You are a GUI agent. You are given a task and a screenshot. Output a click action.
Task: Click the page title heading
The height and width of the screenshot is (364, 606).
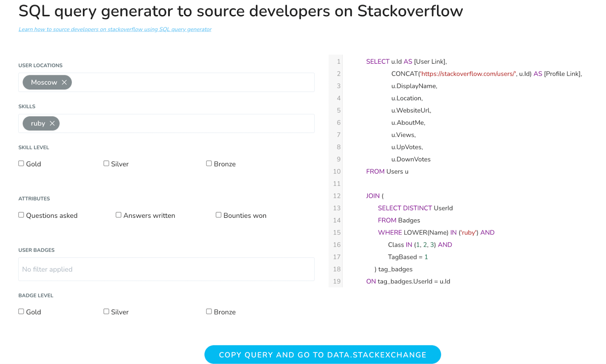click(241, 11)
